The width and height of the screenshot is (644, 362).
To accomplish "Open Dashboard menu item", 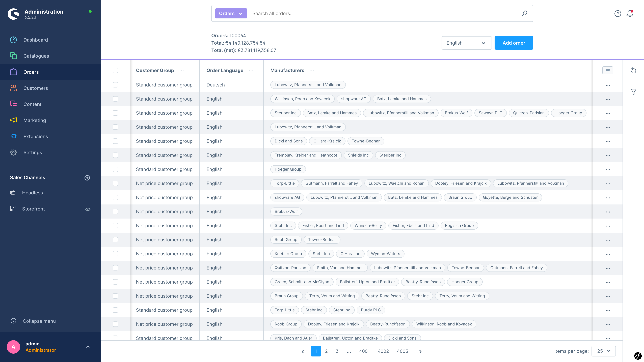I will point(50,40).
